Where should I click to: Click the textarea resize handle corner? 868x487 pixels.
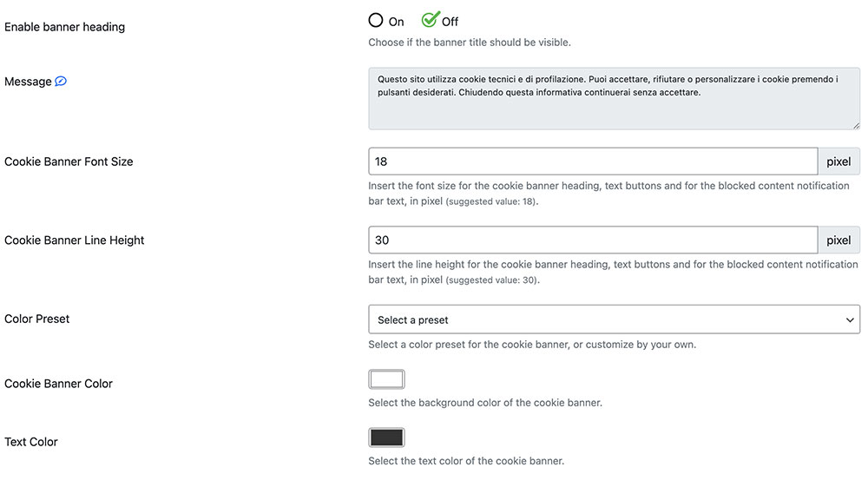pyautogui.click(x=857, y=126)
